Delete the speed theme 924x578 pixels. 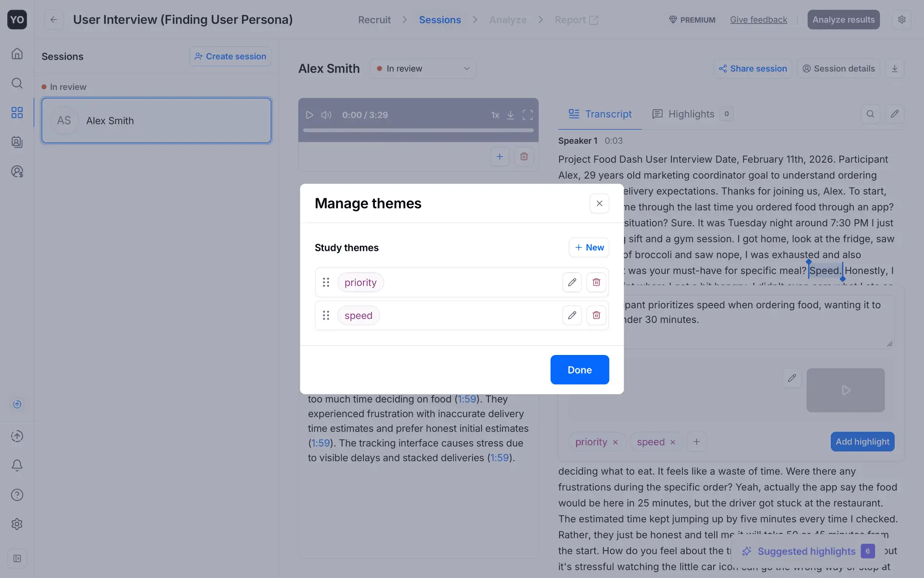coord(596,315)
